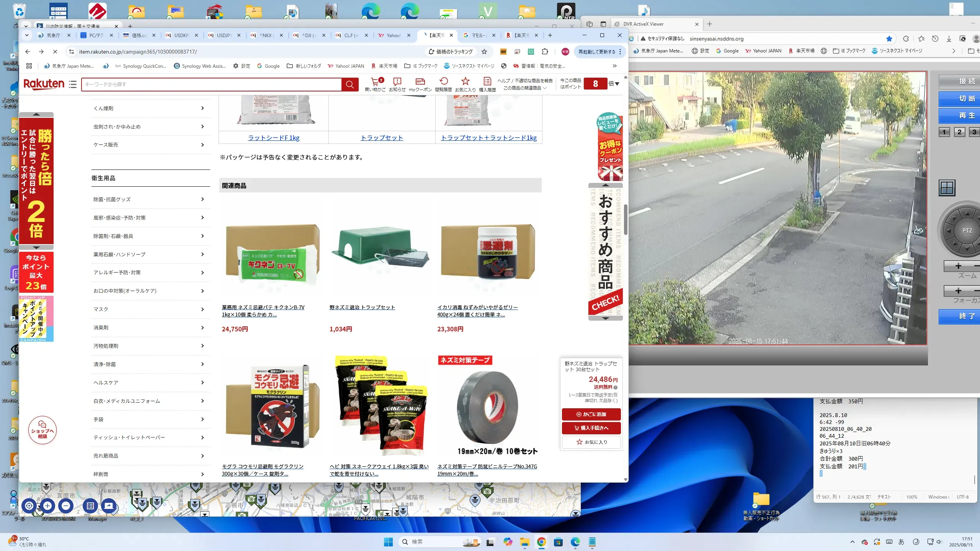Open the point 倍 dropdown arrow

coord(617,84)
